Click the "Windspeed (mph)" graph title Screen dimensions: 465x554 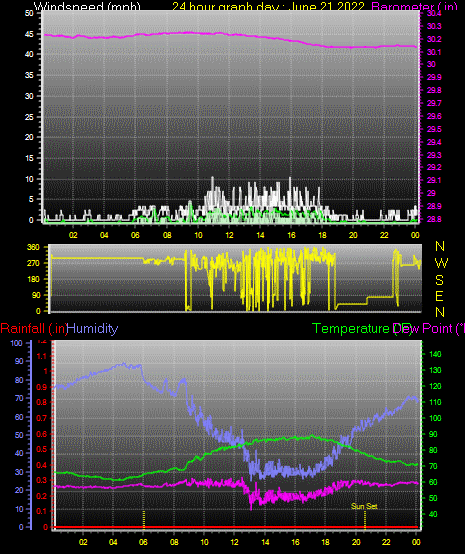(x=87, y=6)
